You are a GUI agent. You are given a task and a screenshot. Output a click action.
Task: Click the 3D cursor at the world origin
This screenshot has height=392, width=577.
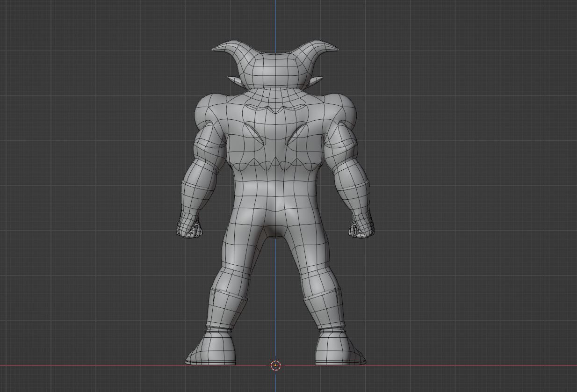(x=275, y=365)
